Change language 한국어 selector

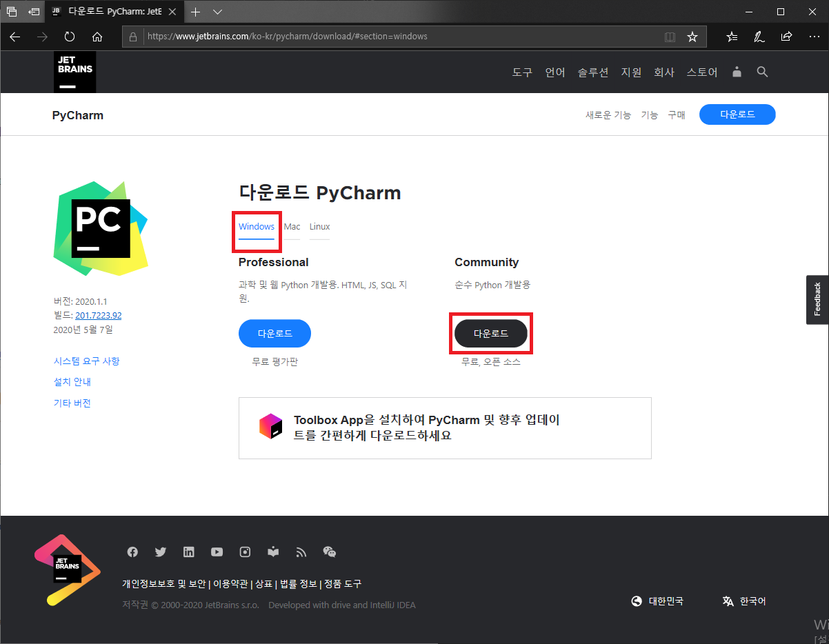(x=744, y=601)
